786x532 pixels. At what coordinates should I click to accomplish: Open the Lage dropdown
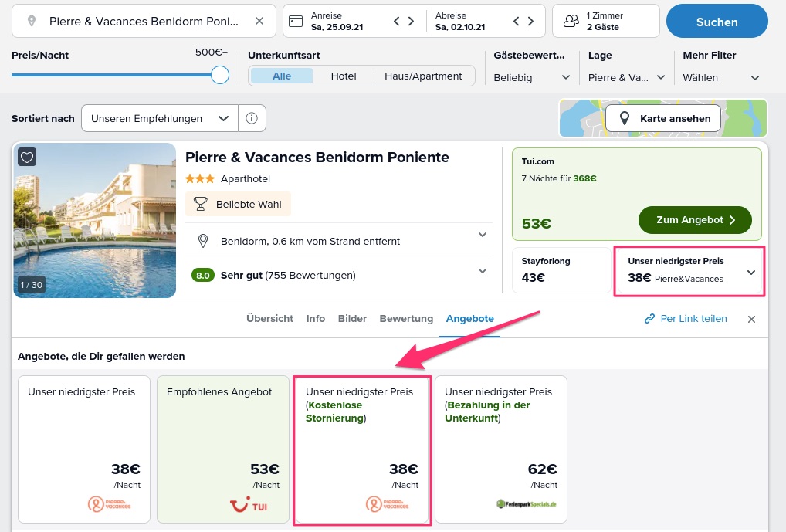[627, 78]
